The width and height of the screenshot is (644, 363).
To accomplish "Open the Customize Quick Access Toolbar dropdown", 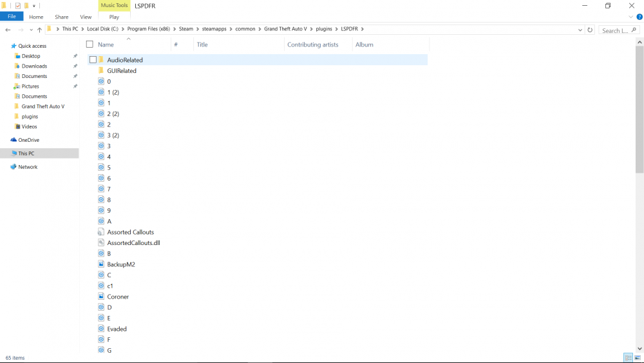I will point(33,6).
